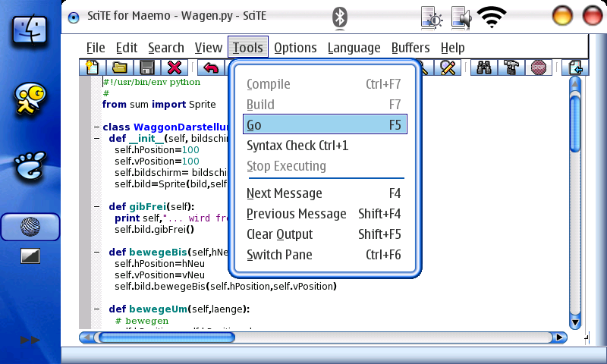Click horizontal scrollbar right arrow

pyautogui.click(x=559, y=337)
